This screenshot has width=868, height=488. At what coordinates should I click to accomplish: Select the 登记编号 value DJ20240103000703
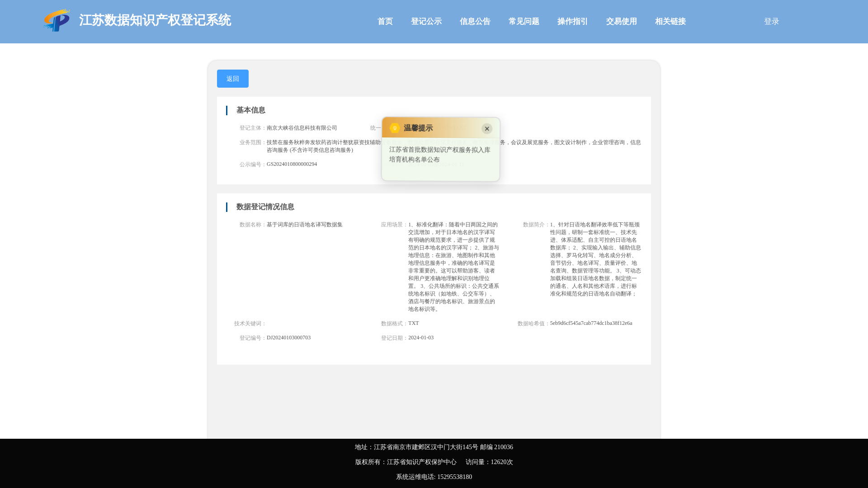pos(289,338)
